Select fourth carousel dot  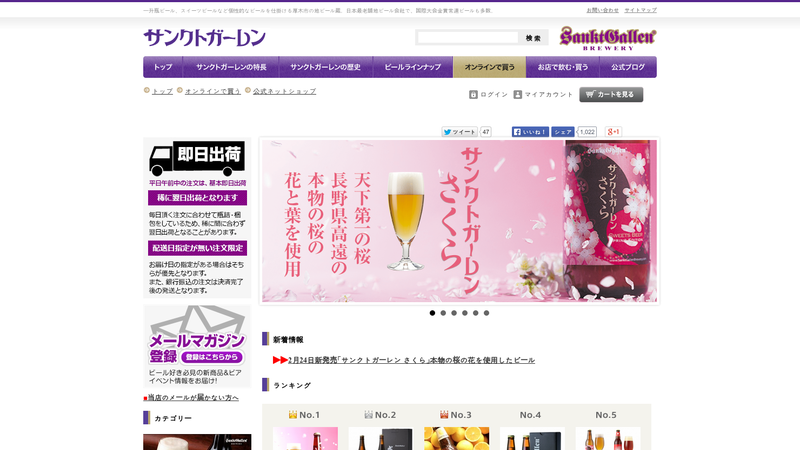pos(465,313)
